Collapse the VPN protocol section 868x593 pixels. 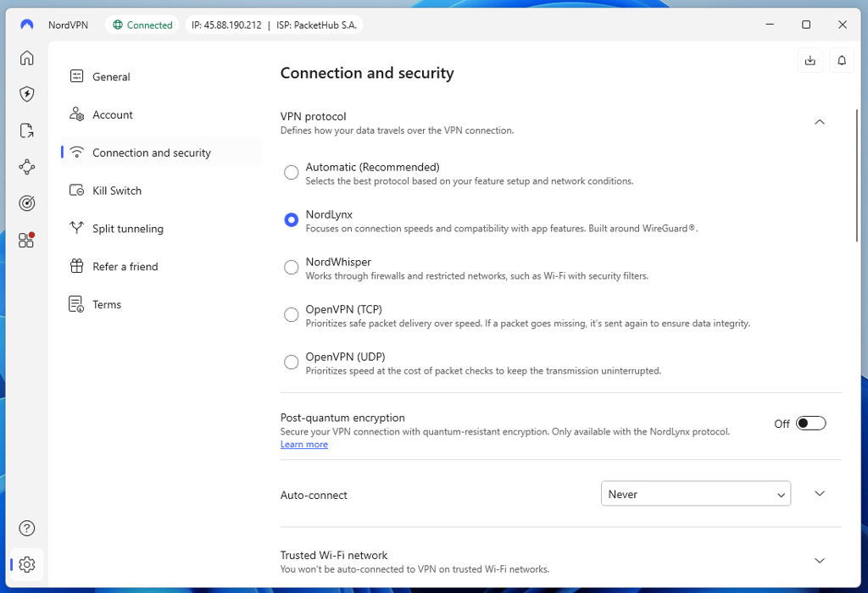[820, 122]
